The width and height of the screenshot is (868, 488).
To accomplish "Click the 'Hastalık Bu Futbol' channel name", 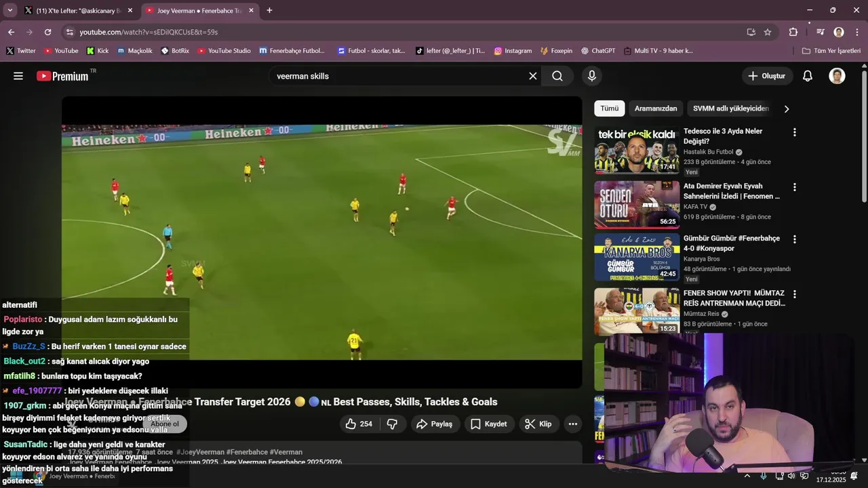I will [708, 152].
